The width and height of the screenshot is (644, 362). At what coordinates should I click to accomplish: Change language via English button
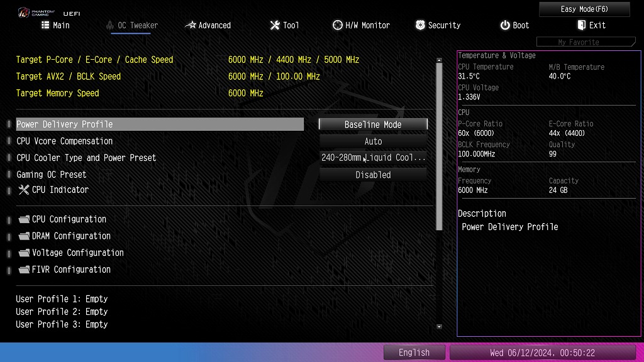[414, 353]
